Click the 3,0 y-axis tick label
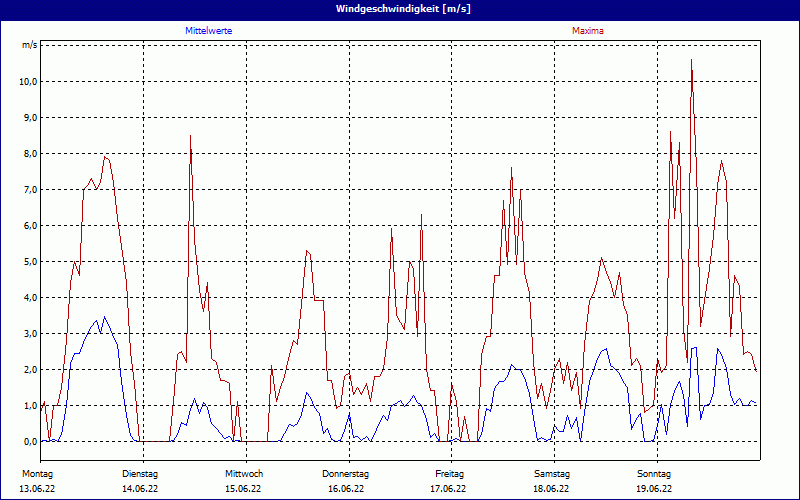 (x=30, y=334)
